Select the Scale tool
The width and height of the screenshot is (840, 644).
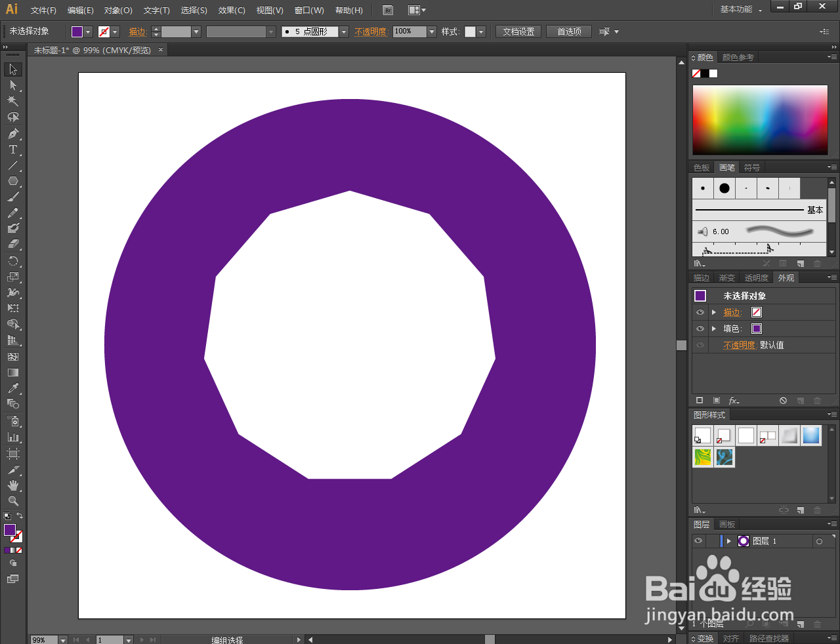click(x=13, y=277)
